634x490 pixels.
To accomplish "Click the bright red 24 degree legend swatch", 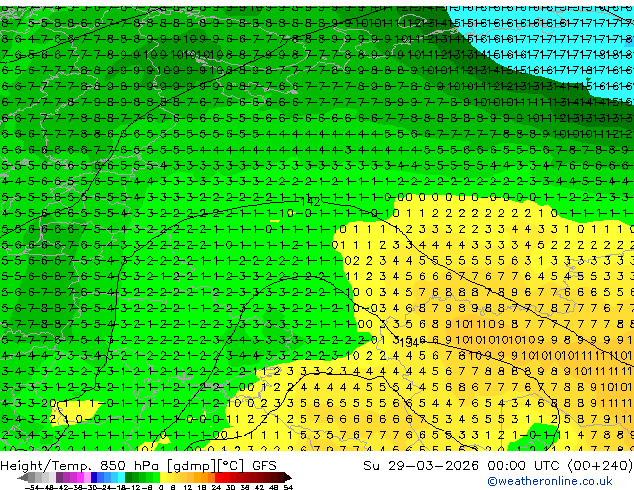I will click(218, 478).
